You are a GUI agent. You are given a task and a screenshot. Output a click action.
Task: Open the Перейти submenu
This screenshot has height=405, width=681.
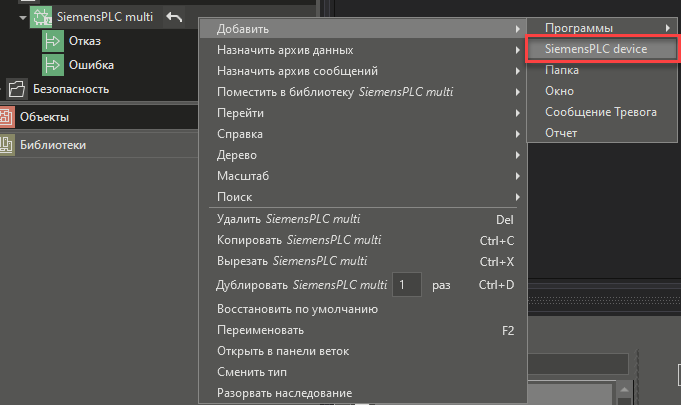[363, 113]
